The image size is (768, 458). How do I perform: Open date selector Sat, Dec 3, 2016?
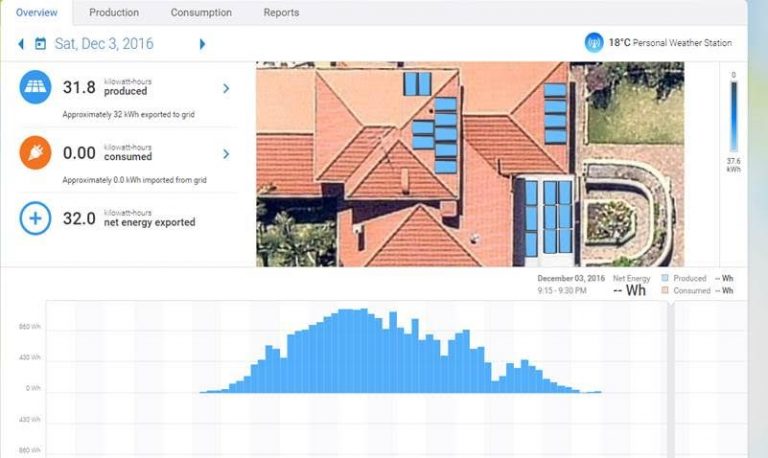(104, 44)
